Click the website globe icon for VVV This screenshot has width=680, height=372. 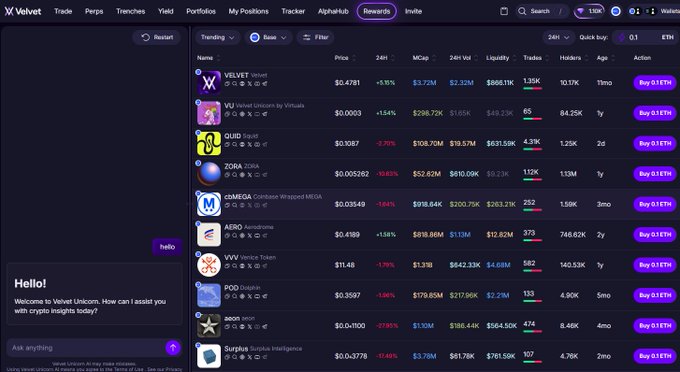click(242, 266)
